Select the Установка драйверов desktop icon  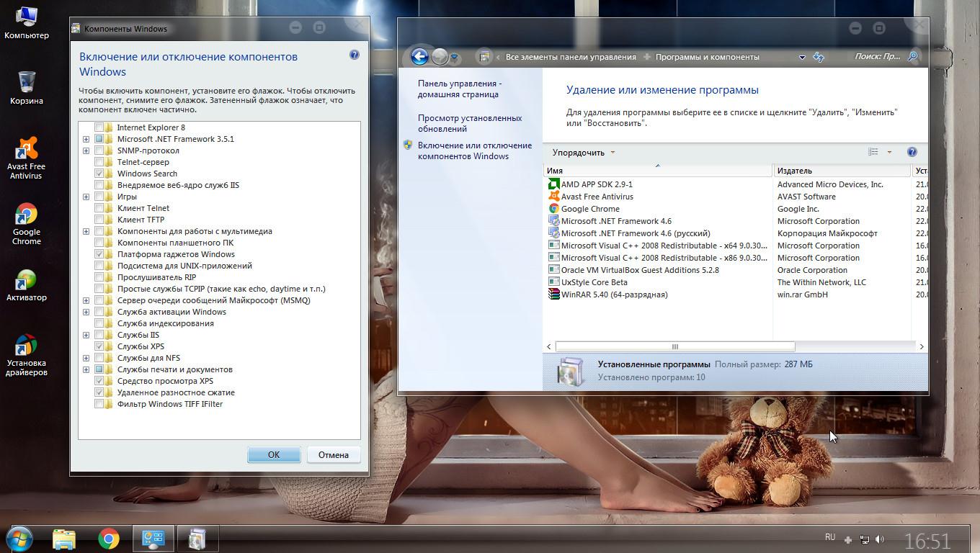tap(27, 355)
